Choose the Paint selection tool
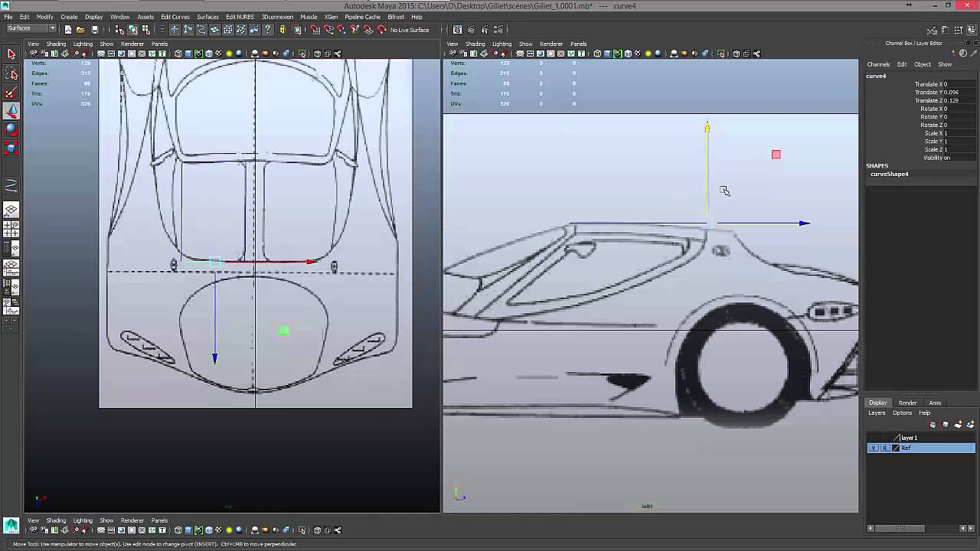The image size is (980, 551). [x=11, y=93]
